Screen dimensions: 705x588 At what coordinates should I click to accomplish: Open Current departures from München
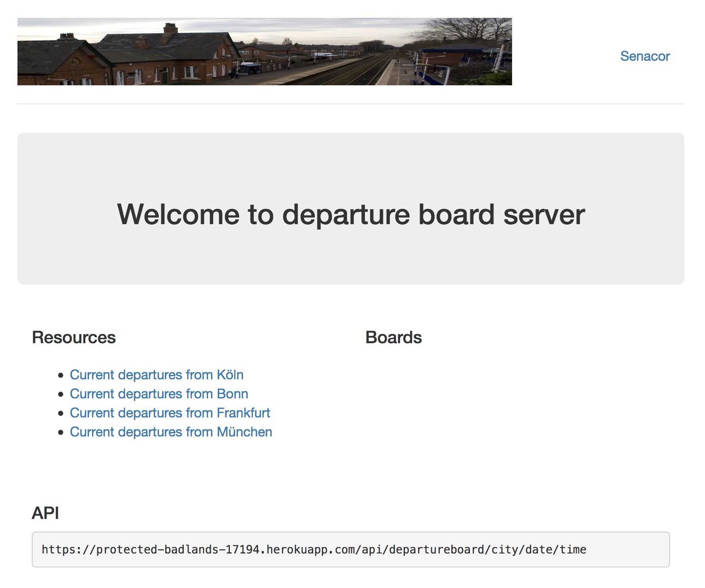click(171, 432)
